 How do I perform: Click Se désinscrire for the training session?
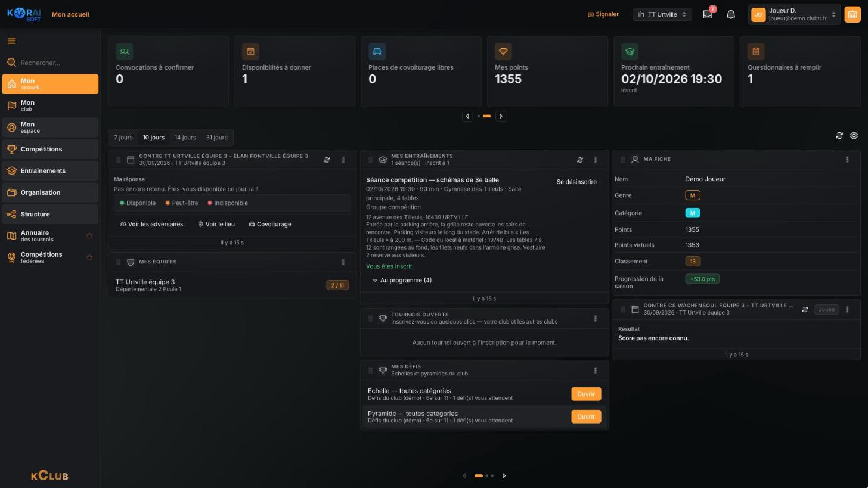pyautogui.click(x=576, y=182)
